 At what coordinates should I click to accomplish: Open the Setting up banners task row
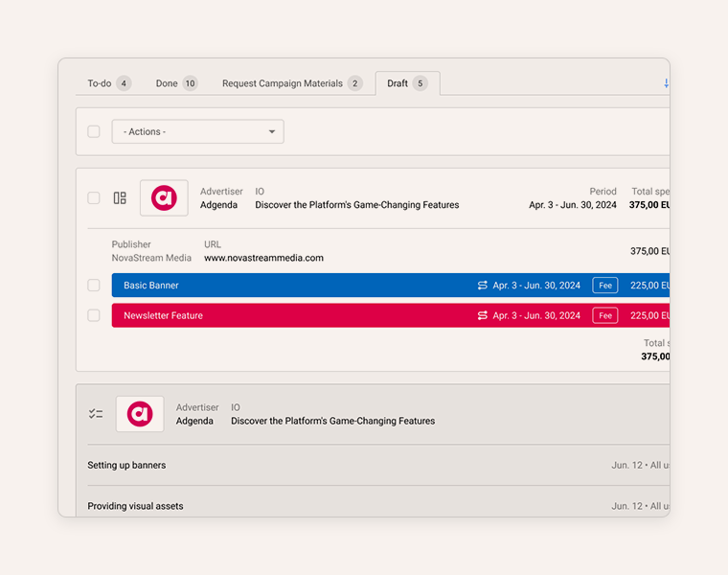[126, 466]
